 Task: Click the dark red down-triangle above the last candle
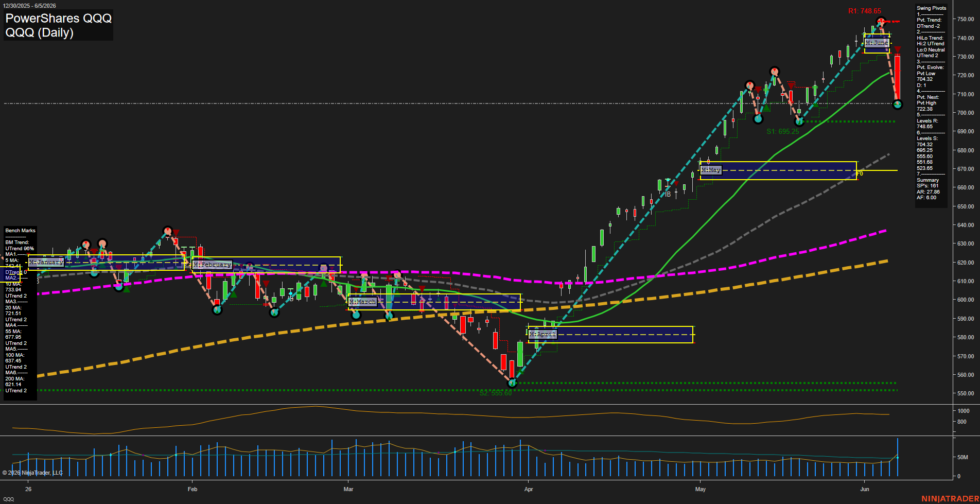898,50
